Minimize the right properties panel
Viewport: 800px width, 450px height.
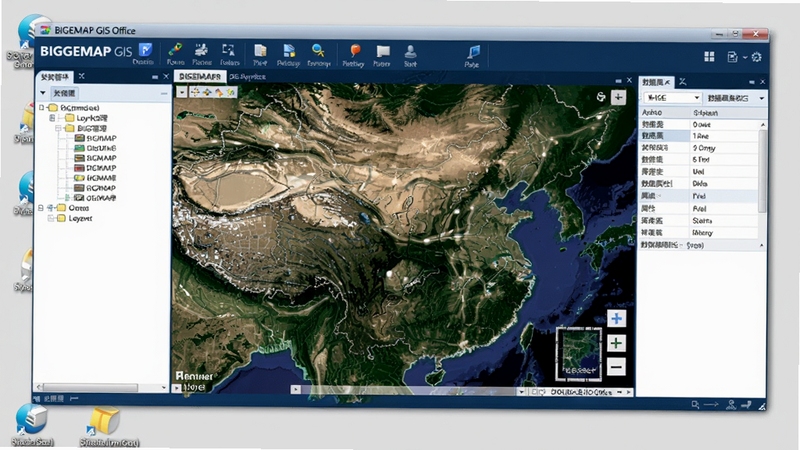pos(752,82)
